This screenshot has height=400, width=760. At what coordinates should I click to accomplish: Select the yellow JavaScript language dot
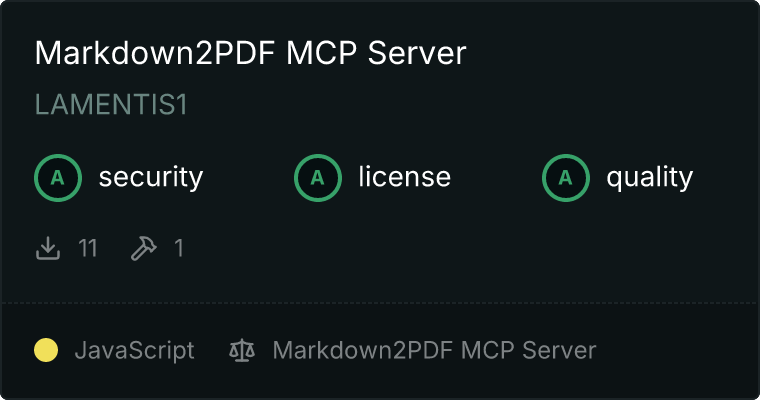coord(46,350)
